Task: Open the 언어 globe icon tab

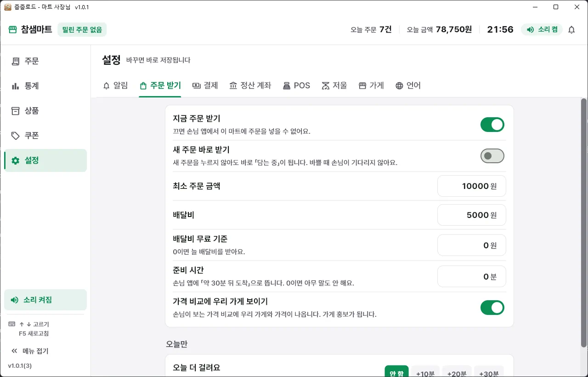Action: tap(399, 86)
